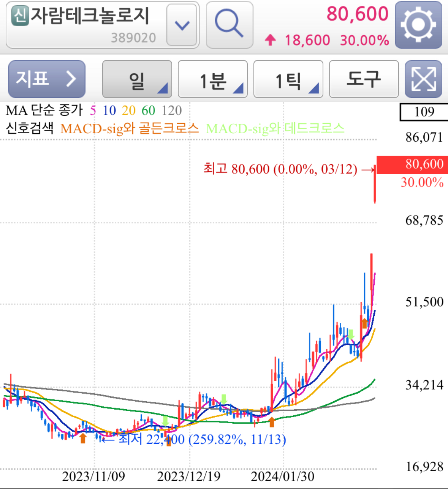448x489 pixels.
Task: Click the green sell signal arrow on chart
Action: 224,399
